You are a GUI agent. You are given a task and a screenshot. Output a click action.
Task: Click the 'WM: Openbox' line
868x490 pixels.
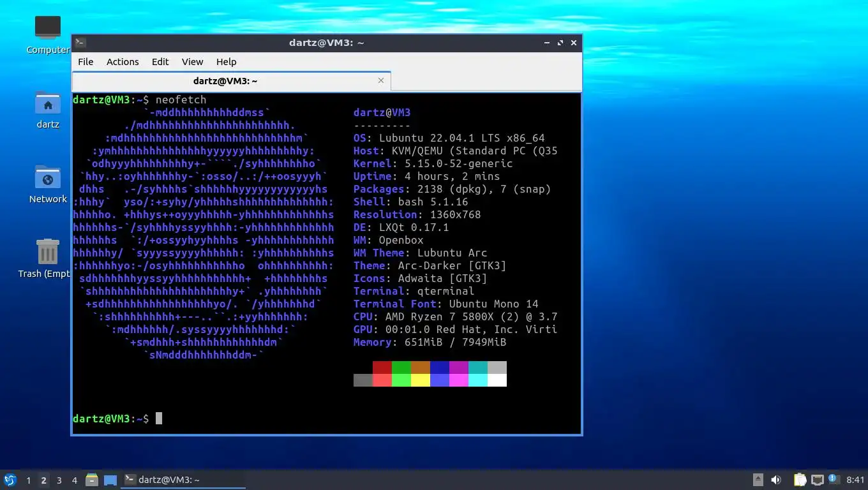389,240
